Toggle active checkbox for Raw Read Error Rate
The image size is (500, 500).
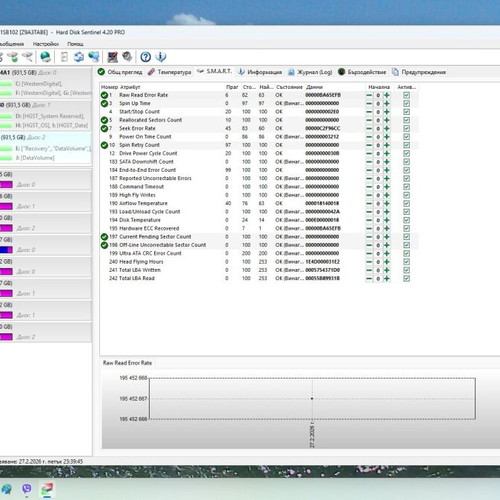click(406, 95)
